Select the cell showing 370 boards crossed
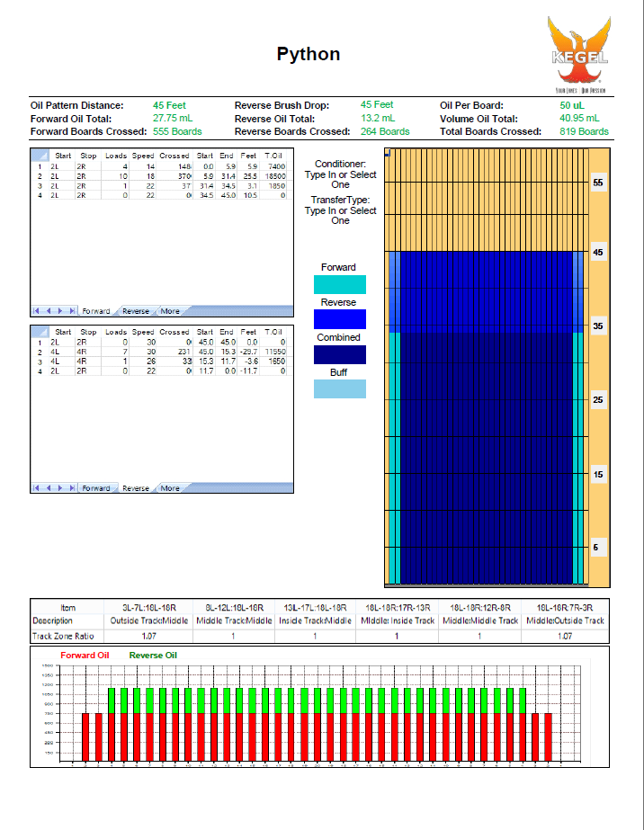This screenshot has height=830, width=644. click(174, 176)
